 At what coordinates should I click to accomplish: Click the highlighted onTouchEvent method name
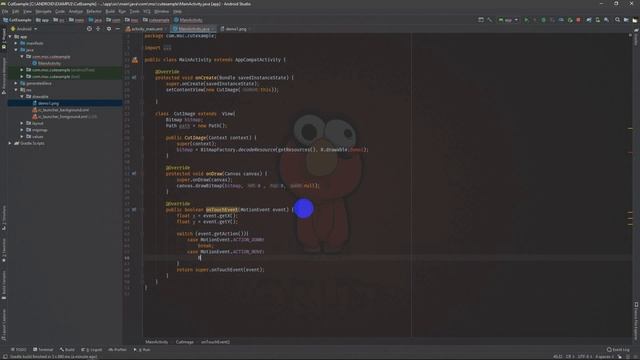click(222, 210)
